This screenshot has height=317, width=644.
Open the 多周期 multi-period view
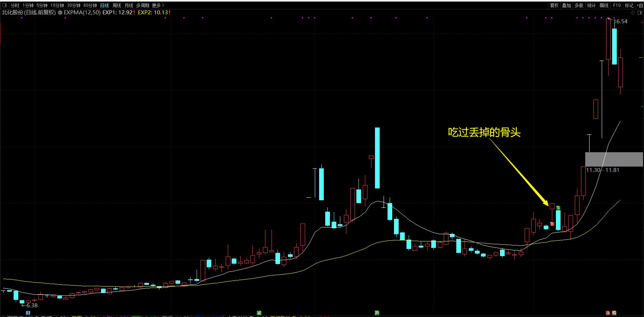(x=143, y=5)
